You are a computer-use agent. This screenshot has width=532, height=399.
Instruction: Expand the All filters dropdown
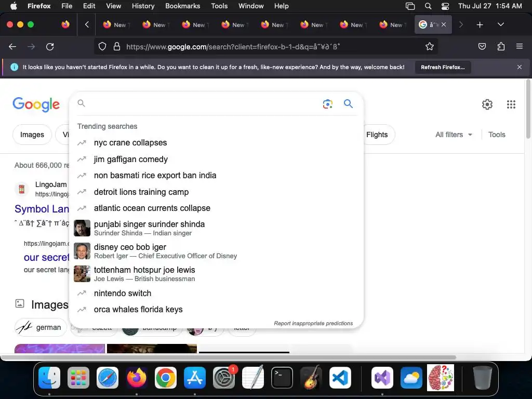point(454,135)
